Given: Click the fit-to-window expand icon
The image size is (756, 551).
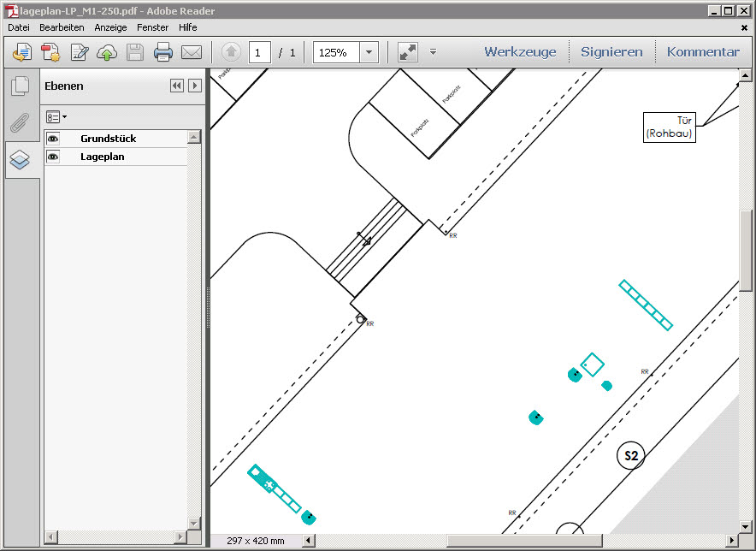Looking at the screenshot, I should coord(407,52).
